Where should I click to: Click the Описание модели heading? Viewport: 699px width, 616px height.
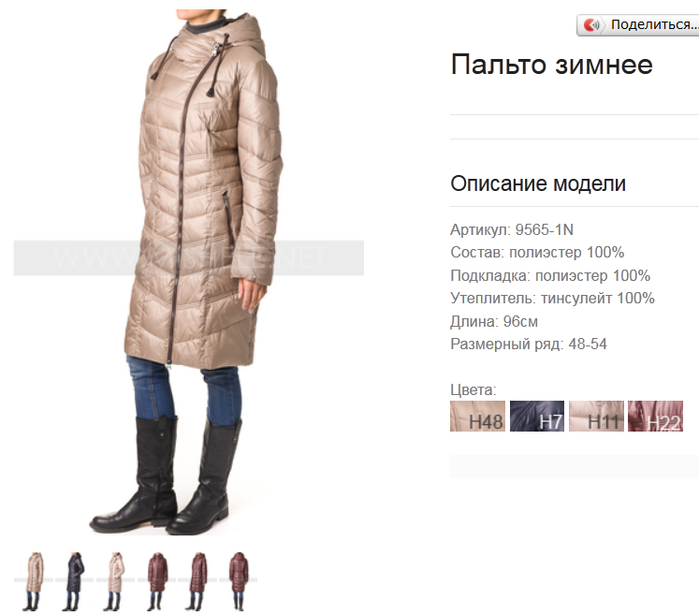(538, 183)
